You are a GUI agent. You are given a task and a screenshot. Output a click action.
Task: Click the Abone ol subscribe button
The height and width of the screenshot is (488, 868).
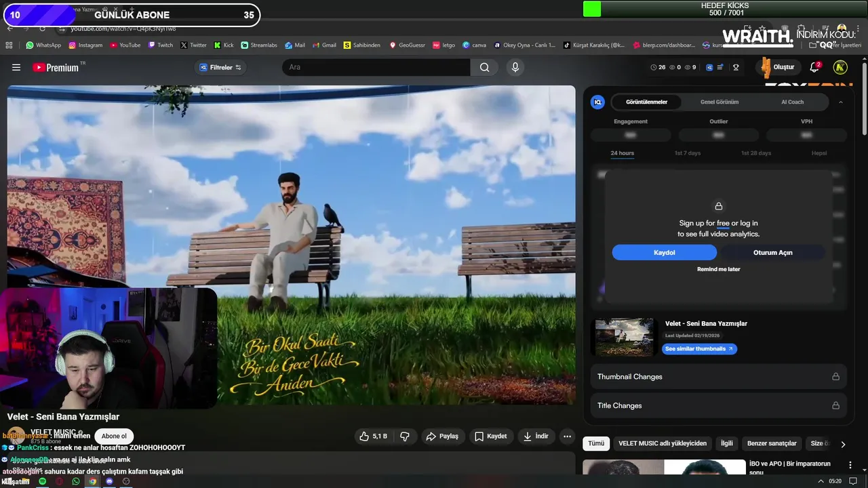point(114,436)
